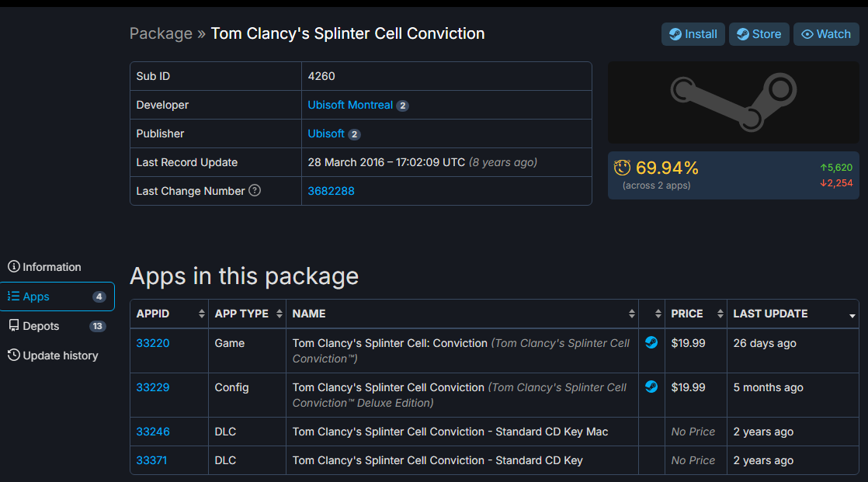Click the rating face icon beside 69.94%
Screen dimensions: 868x482
pyautogui.click(x=622, y=167)
